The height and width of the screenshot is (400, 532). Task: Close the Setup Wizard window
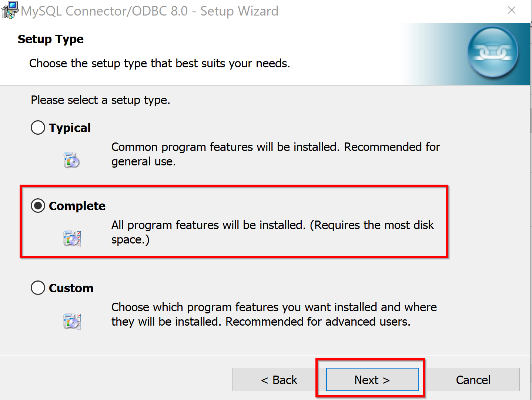coord(512,10)
